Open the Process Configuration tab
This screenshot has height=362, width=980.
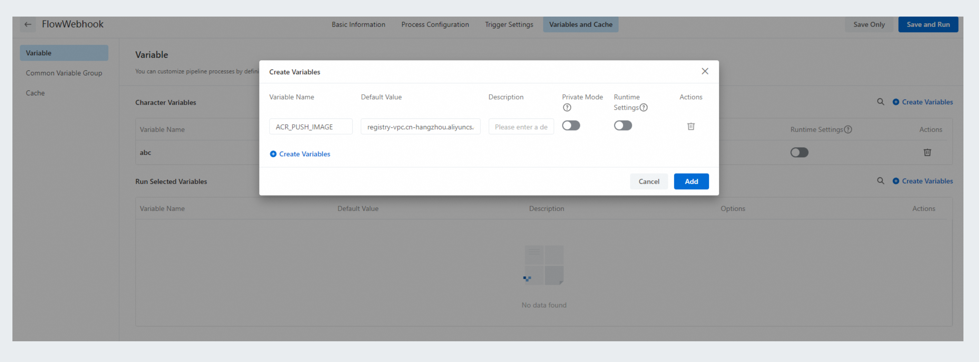[x=435, y=25]
